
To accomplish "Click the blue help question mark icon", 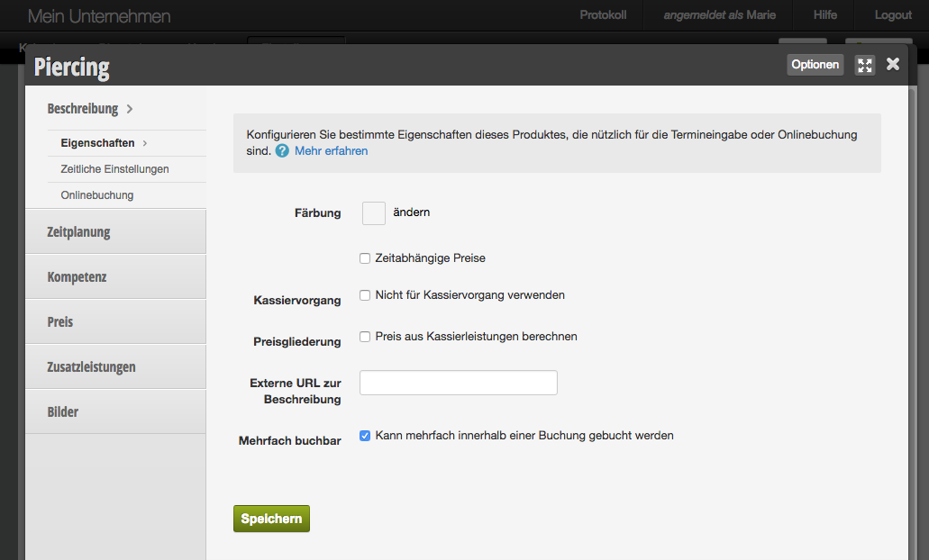I will point(282,151).
